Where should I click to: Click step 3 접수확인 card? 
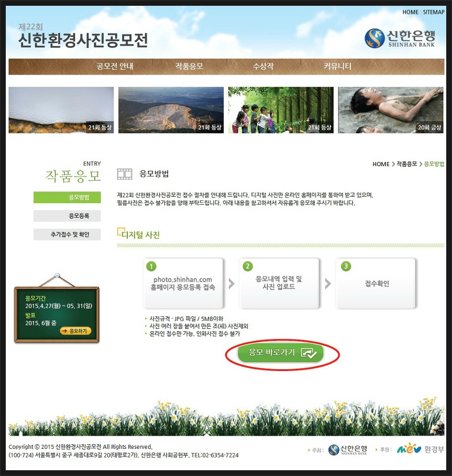tap(375, 283)
